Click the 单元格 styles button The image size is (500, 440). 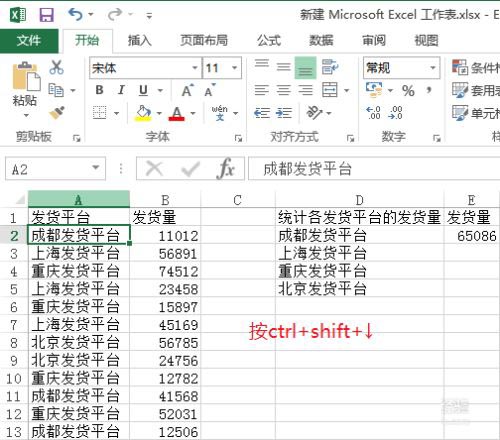pos(476,113)
